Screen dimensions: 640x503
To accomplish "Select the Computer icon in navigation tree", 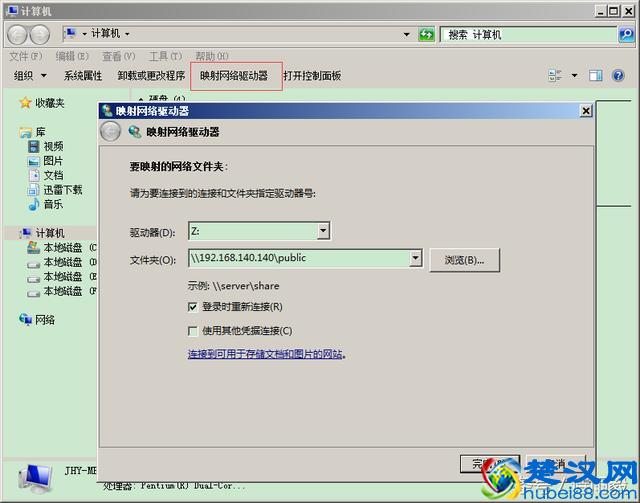I will 25,233.
